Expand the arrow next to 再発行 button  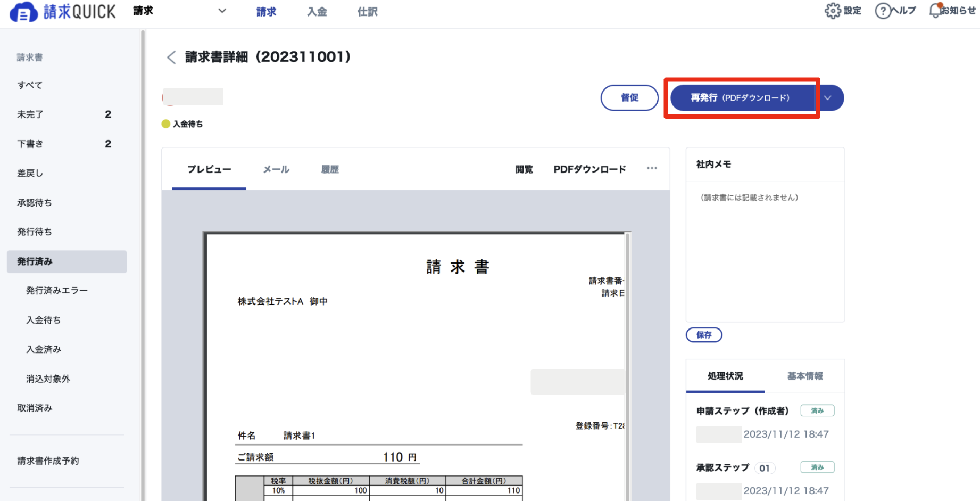(828, 98)
